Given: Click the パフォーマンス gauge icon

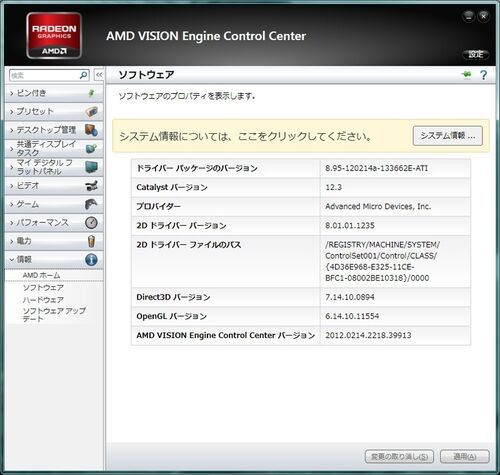Looking at the screenshot, I should click(x=91, y=222).
